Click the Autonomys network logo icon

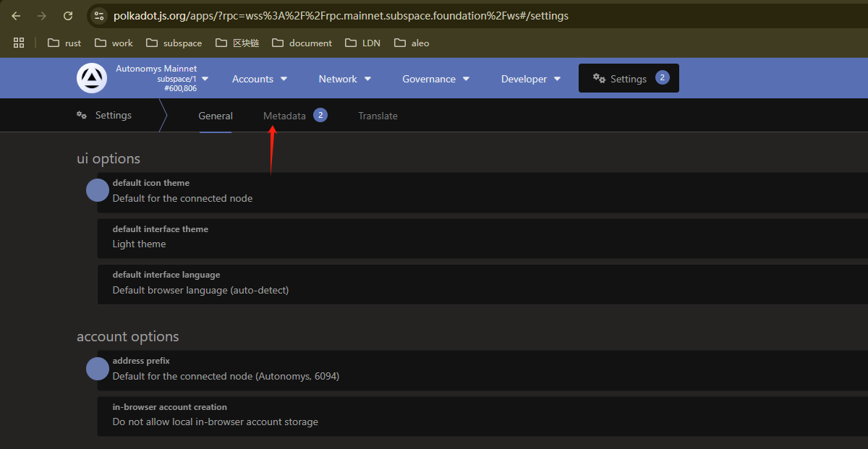click(92, 78)
